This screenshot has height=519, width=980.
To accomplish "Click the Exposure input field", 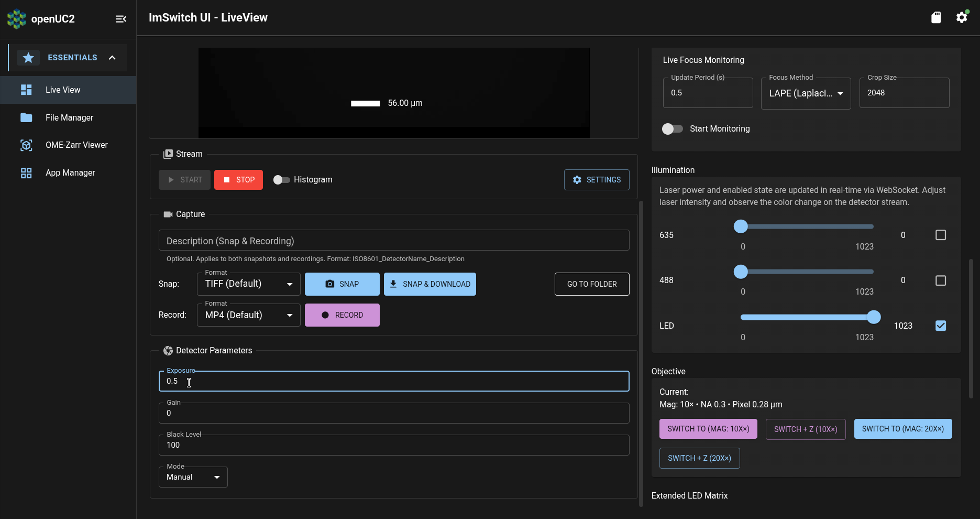I will coord(393,381).
